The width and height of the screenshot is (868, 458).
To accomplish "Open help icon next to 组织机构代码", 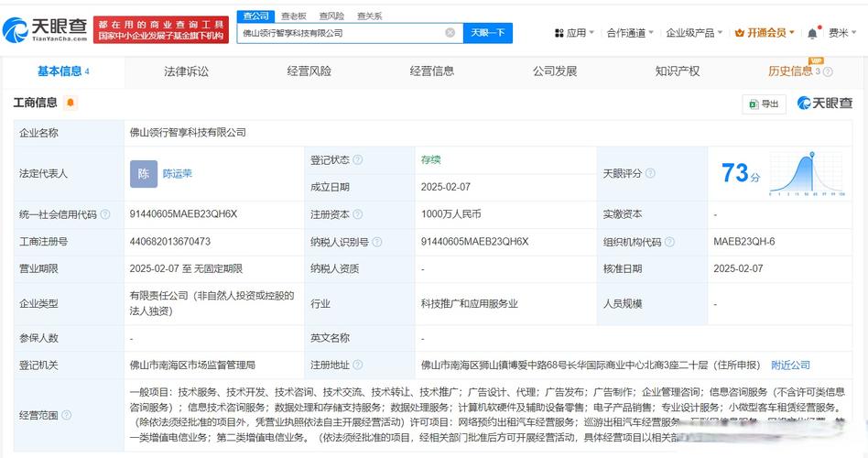I will pyautogui.click(x=670, y=242).
